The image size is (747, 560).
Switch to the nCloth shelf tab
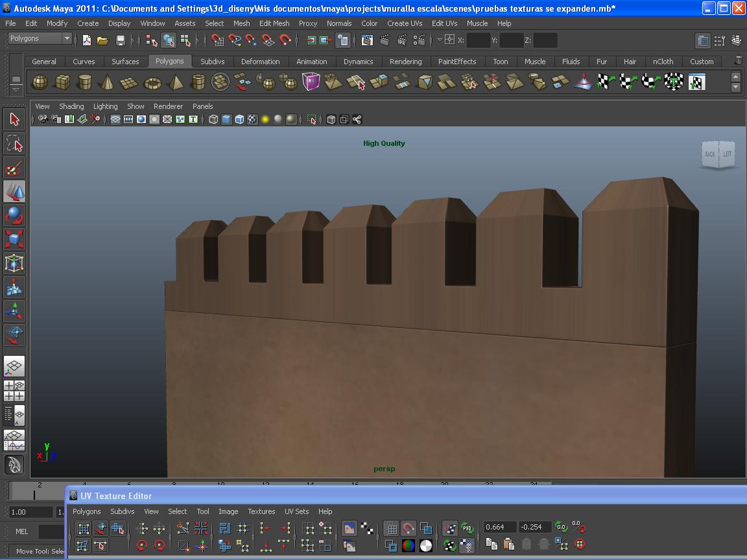click(x=663, y=62)
